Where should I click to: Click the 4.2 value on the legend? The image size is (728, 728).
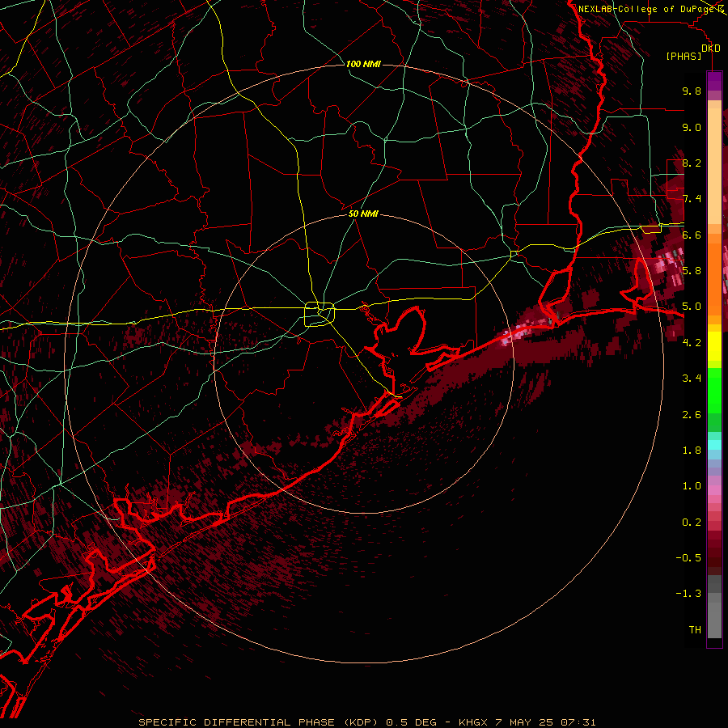692,343
